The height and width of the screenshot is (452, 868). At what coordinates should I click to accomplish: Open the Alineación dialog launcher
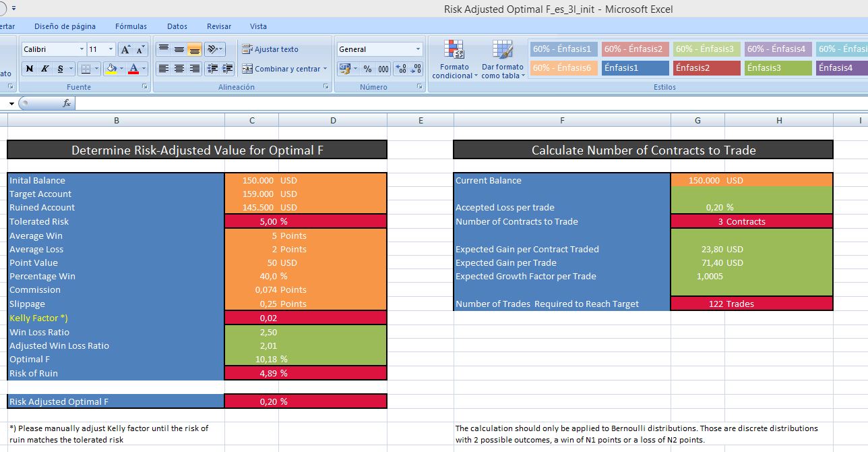[x=326, y=87]
